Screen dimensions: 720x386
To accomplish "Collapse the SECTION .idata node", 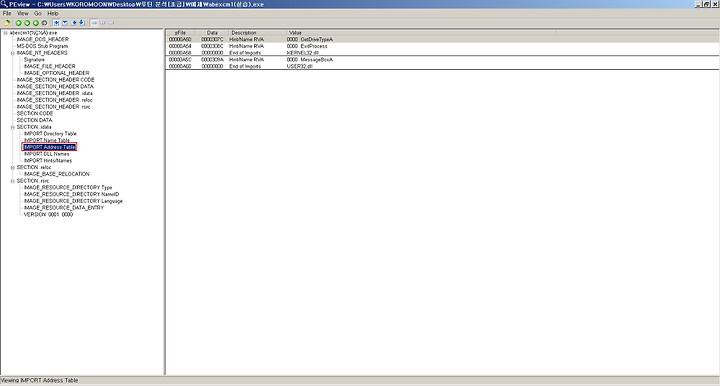I will coord(13,127).
